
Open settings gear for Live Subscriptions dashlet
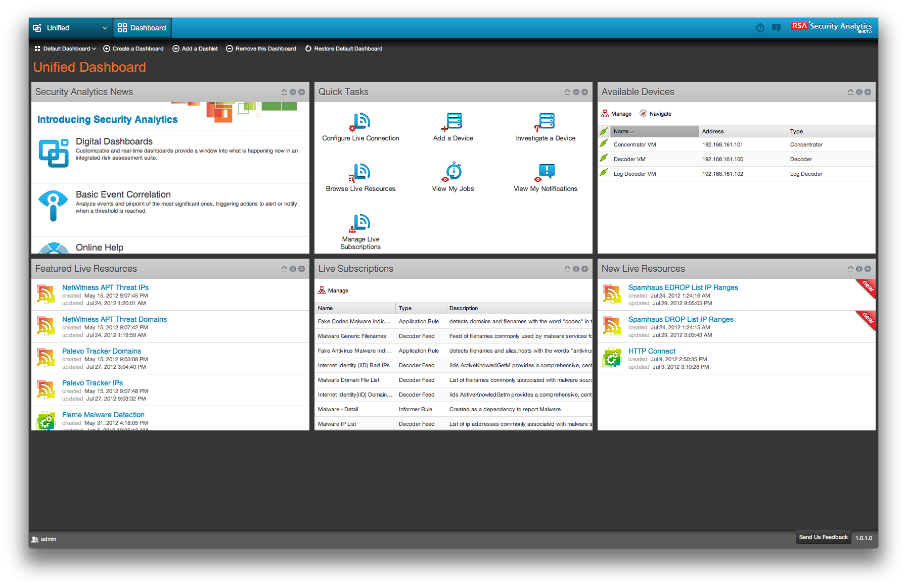tap(576, 269)
